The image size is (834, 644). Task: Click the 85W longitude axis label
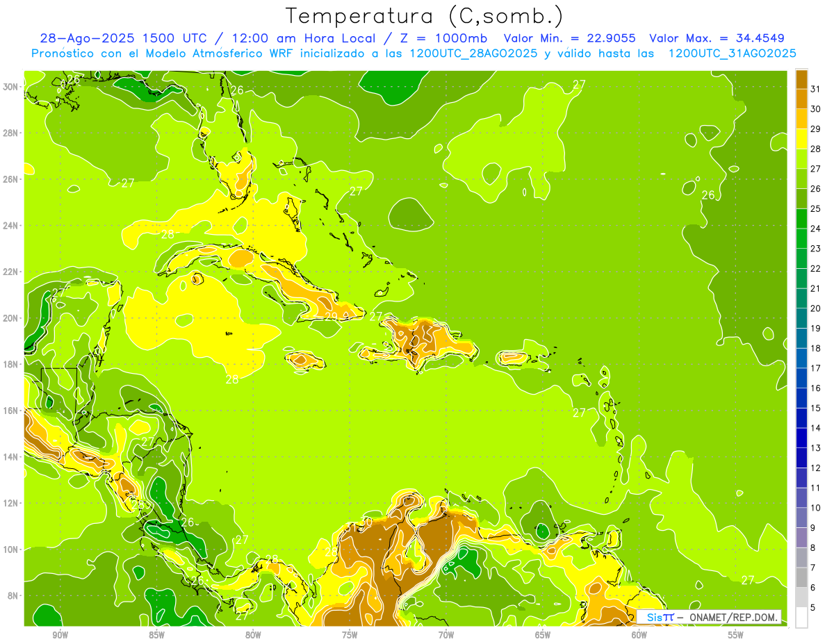pyautogui.click(x=156, y=635)
